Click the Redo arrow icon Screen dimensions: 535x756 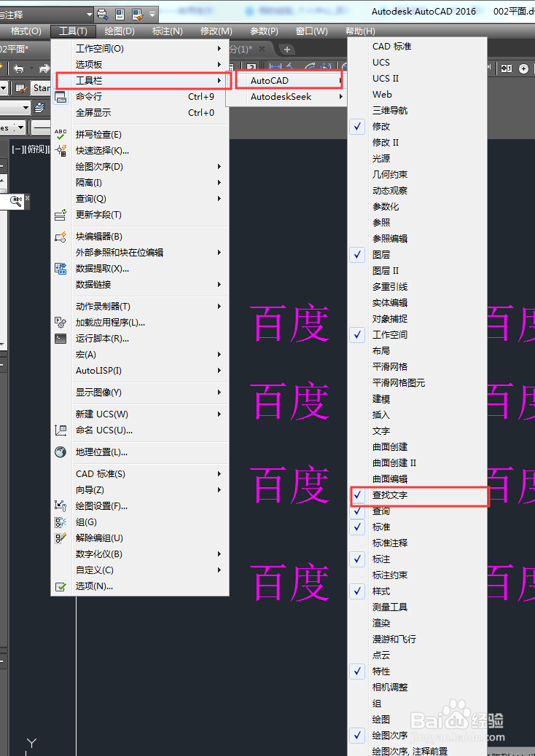pyautogui.click(x=44, y=68)
